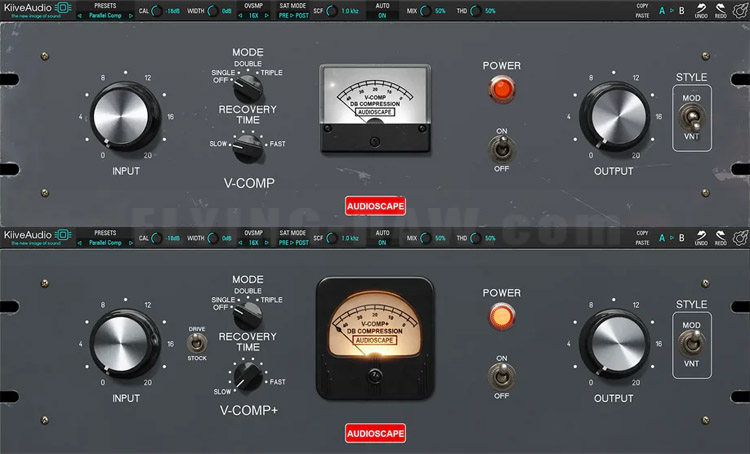
Task: Flip the MOD/VNT style switch on V-COMP+
Action: [x=692, y=344]
